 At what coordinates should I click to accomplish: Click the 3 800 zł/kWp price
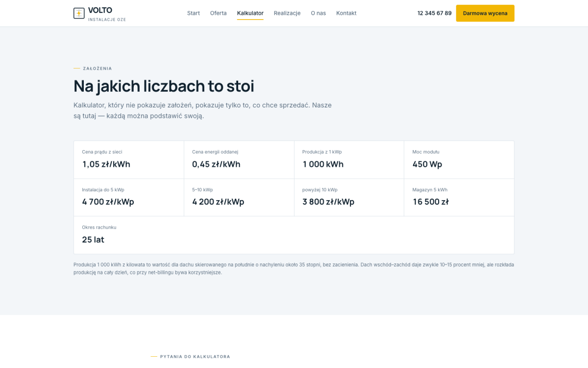328,202
